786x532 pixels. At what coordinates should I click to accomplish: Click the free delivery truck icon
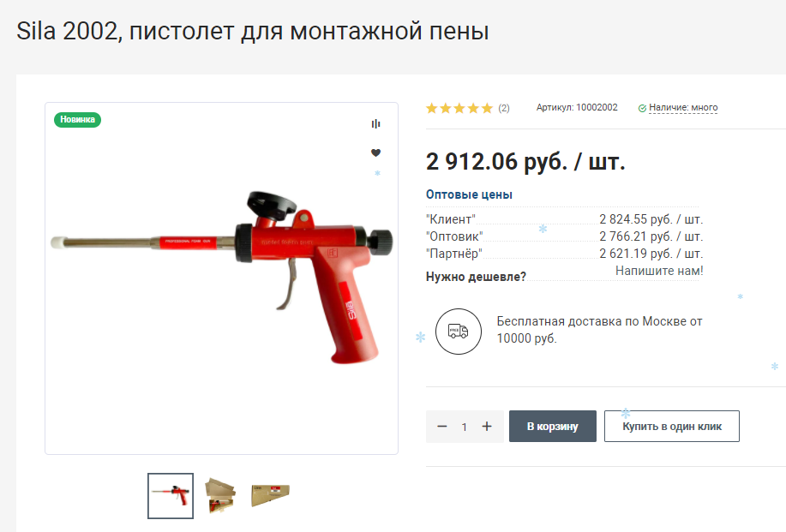[x=459, y=332]
